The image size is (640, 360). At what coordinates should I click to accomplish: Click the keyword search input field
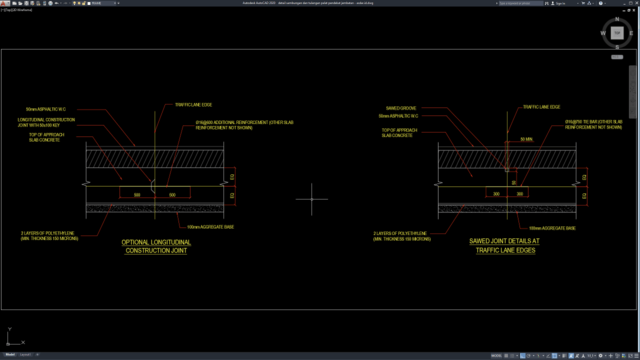pos(521,3)
